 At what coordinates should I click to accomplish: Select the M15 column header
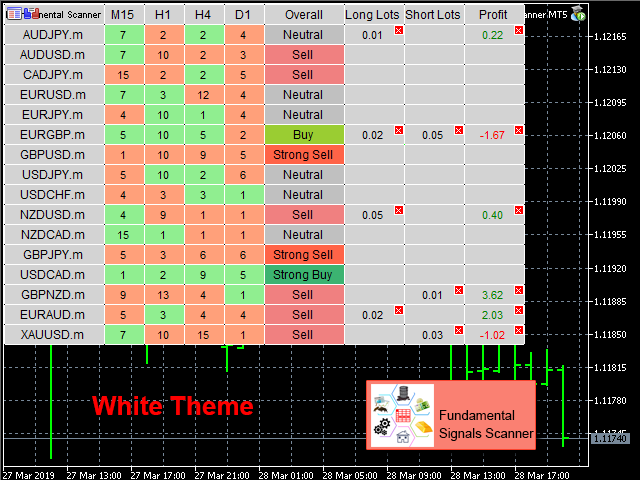pos(124,15)
